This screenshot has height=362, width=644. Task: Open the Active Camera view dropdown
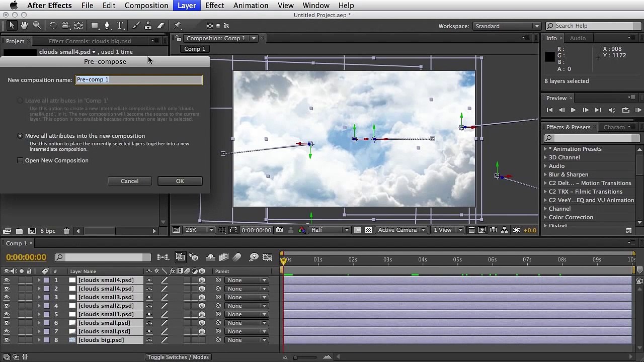pyautogui.click(x=401, y=230)
